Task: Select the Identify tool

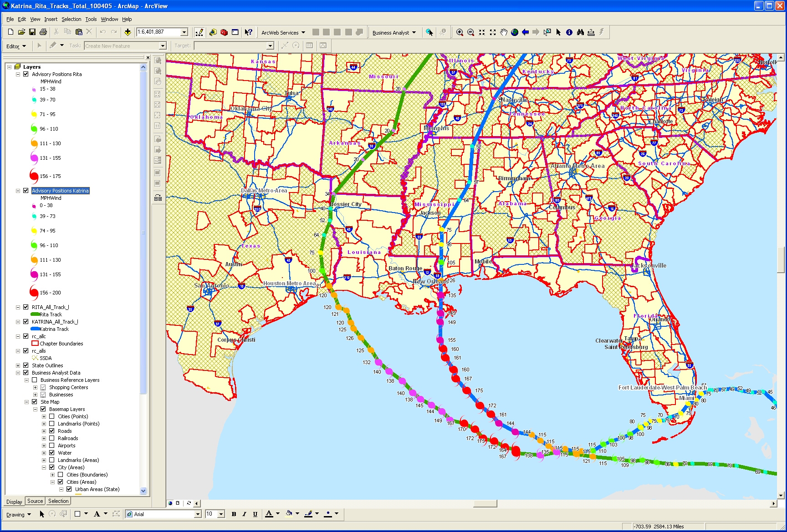Action: 569,32
